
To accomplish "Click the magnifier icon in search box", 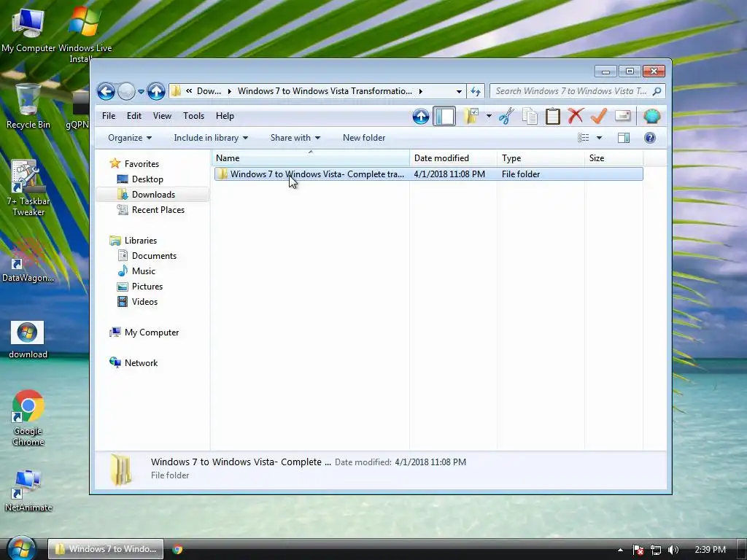I will click(657, 91).
